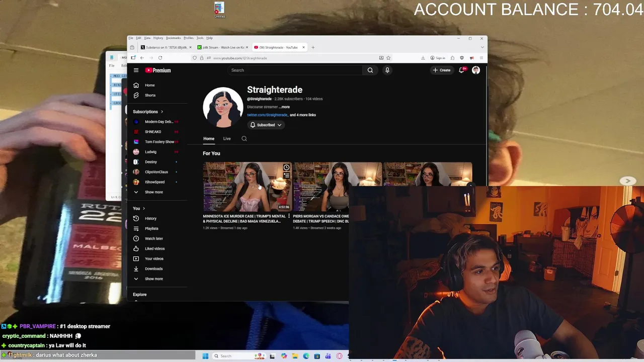The image size is (644, 362).
Task: Open the Firefox Tools menu
Action: click(200, 38)
